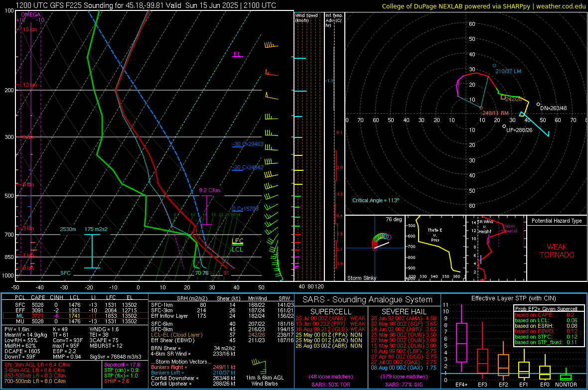Click the Potential Hazard Type header
The width and height of the screenshot is (588, 390).
point(557,221)
